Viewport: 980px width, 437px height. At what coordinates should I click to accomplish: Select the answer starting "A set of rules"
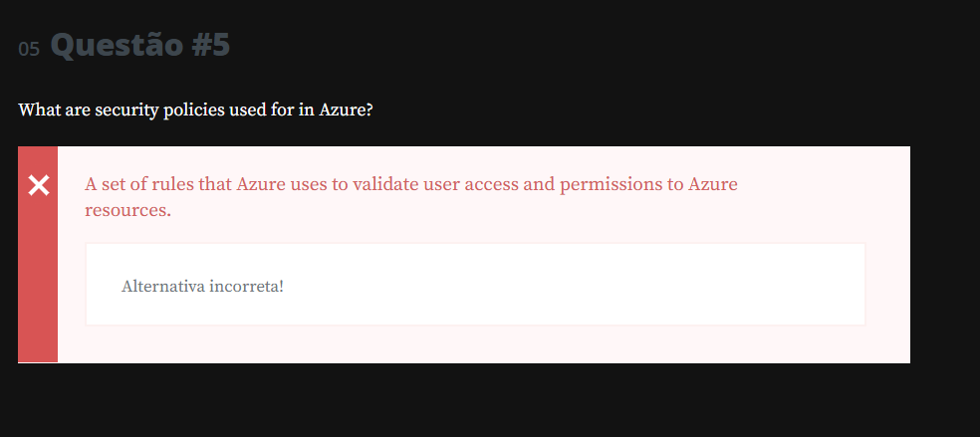411,185
